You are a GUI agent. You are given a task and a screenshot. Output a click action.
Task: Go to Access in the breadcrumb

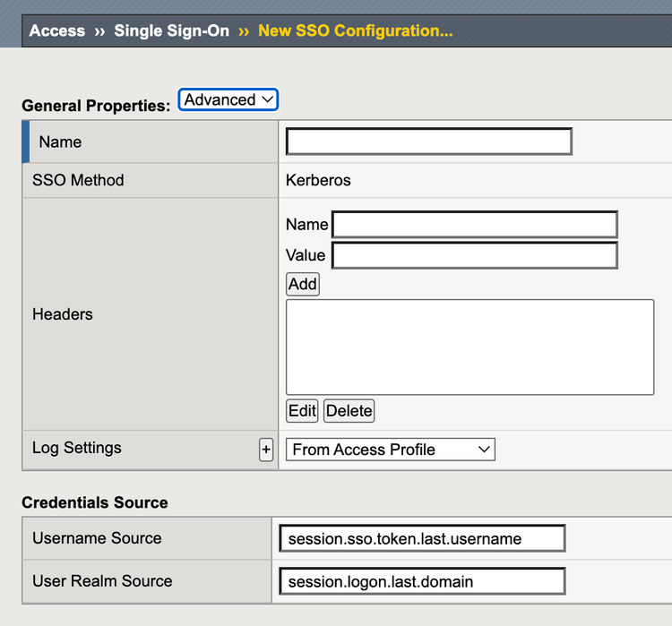click(57, 30)
